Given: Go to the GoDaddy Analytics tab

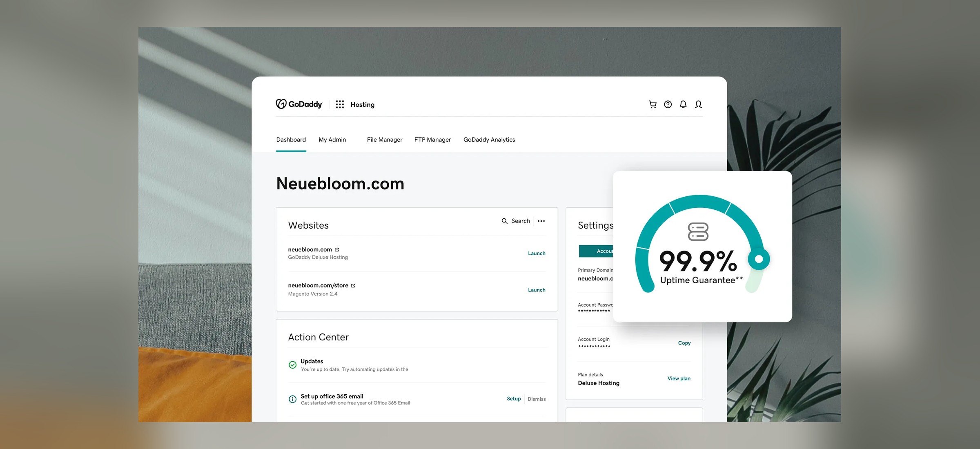Looking at the screenshot, I should [489, 140].
